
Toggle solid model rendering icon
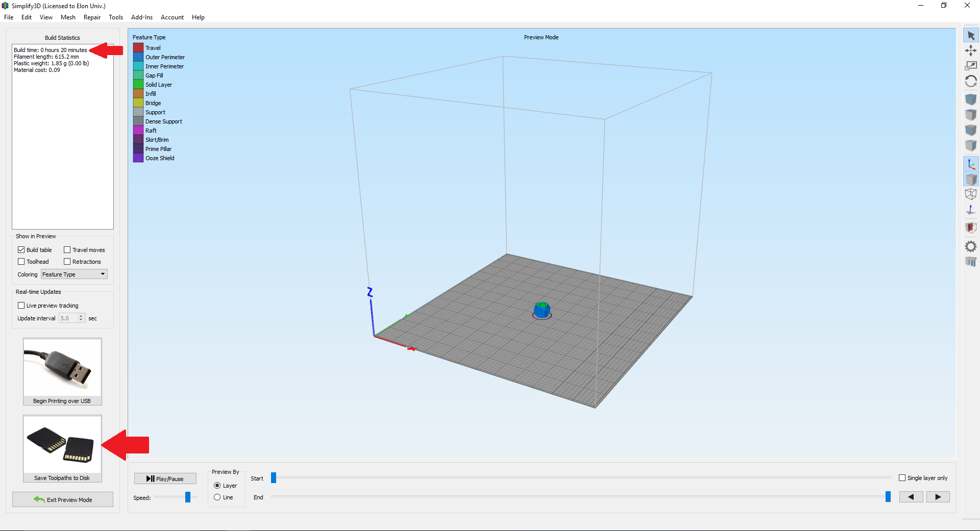pyautogui.click(x=971, y=180)
